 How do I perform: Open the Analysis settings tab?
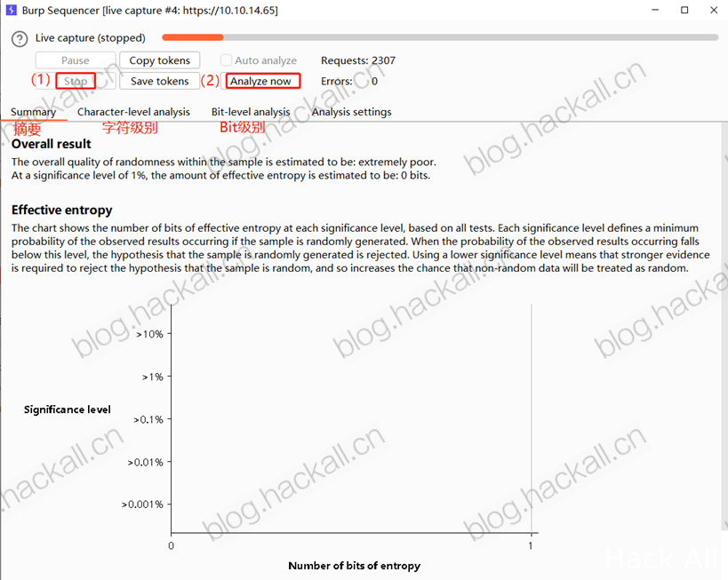[x=351, y=112]
